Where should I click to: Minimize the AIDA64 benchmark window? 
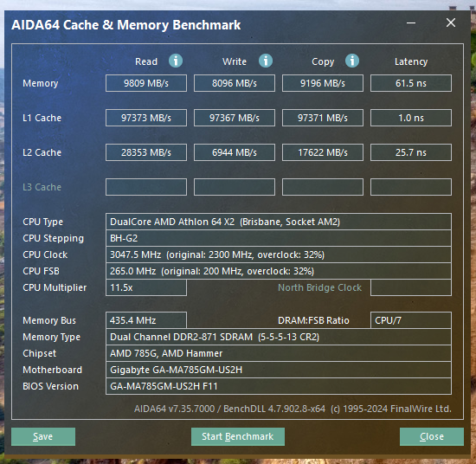411,23
